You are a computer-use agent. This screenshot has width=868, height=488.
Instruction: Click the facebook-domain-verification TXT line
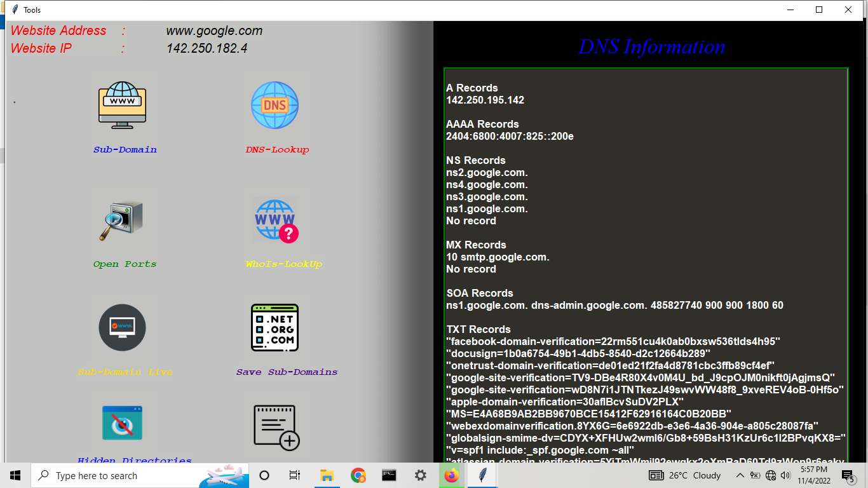point(613,341)
